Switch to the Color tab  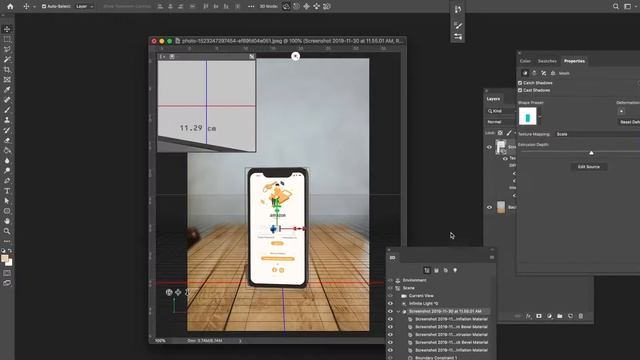pos(525,61)
